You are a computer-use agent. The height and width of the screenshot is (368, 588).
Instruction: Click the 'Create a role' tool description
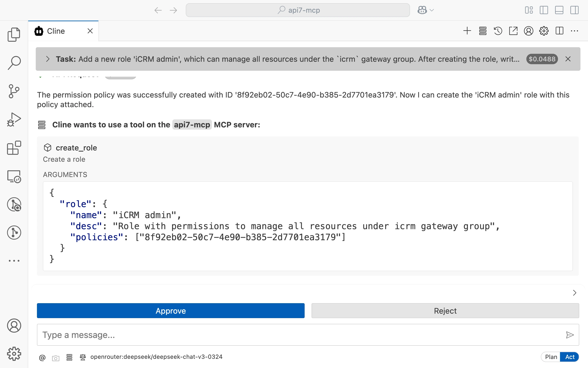64,159
